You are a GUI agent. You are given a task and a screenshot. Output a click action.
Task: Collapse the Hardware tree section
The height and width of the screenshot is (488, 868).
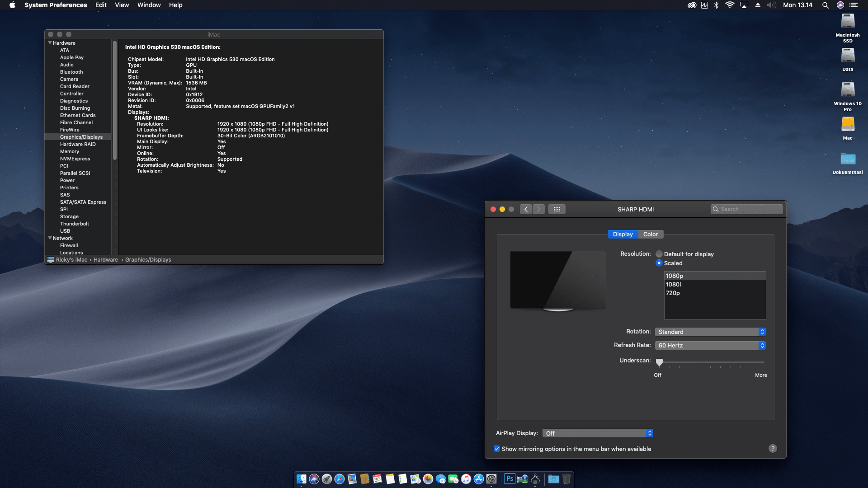click(50, 43)
